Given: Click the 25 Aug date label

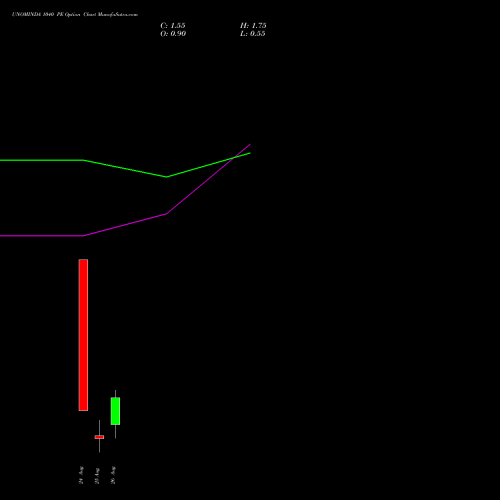Looking at the screenshot, I should pyautogui.click(x=97, y=476).
